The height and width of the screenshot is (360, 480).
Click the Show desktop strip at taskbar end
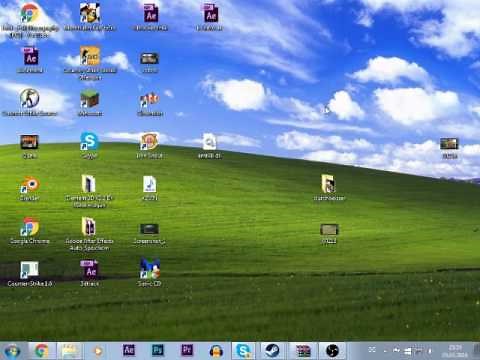(477, 351)
